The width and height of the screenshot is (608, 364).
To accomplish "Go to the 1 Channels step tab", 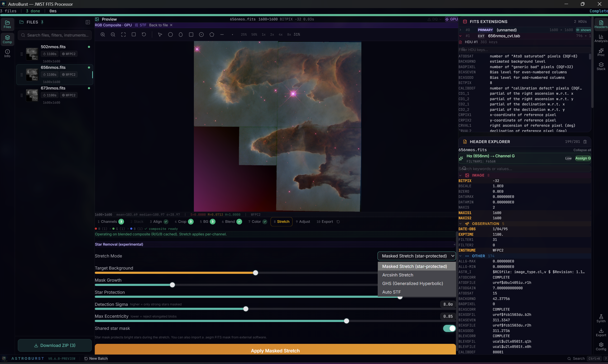I will point(110,222).
